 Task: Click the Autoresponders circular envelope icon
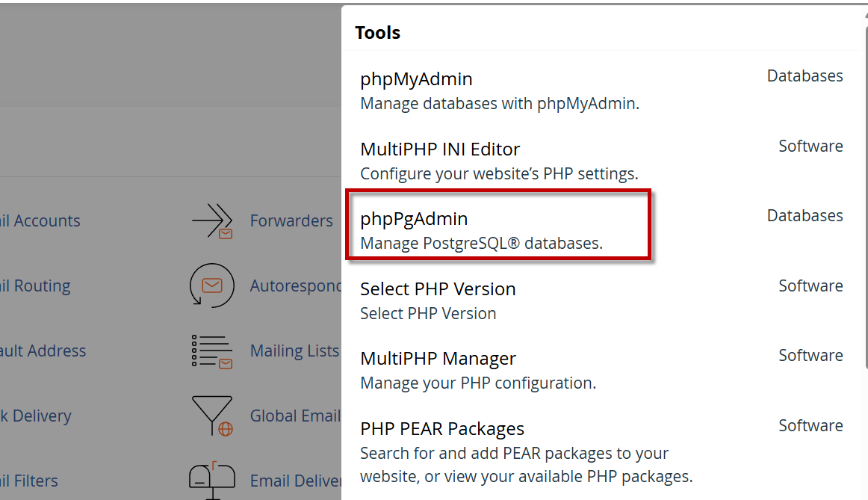[x=212, y=286]
